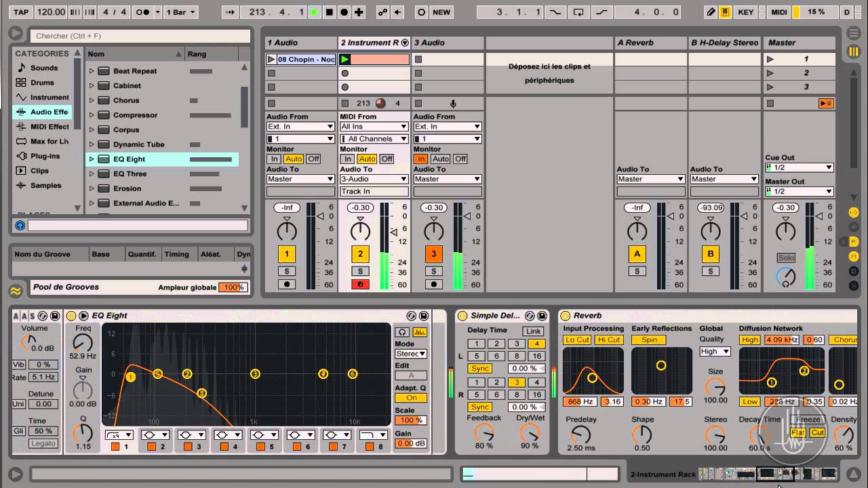The image size is (868, 488).
Task: Toggle track 2 red arm button
Action: [360, 285]
